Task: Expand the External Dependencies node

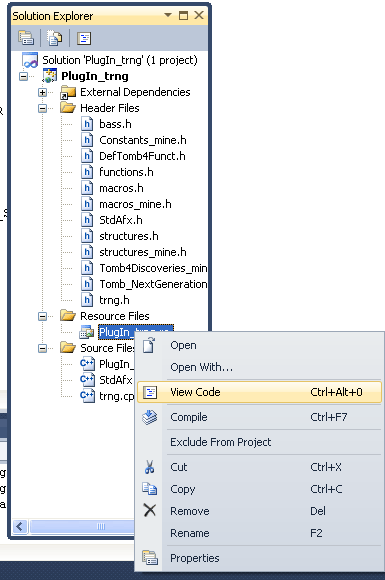Action: tap(43, 92)
